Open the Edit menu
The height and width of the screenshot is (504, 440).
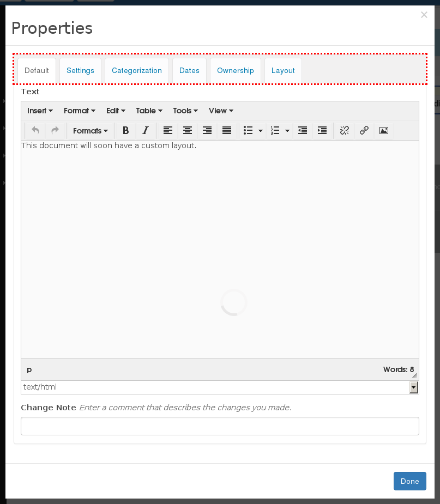116,111
